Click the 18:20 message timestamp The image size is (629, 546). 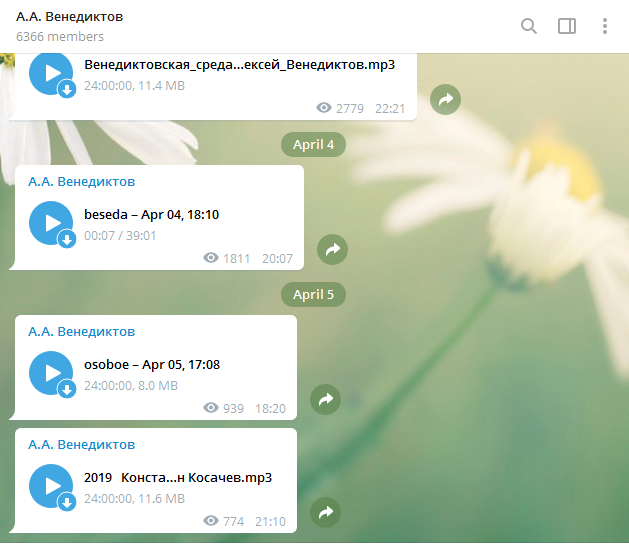[270, 409]
